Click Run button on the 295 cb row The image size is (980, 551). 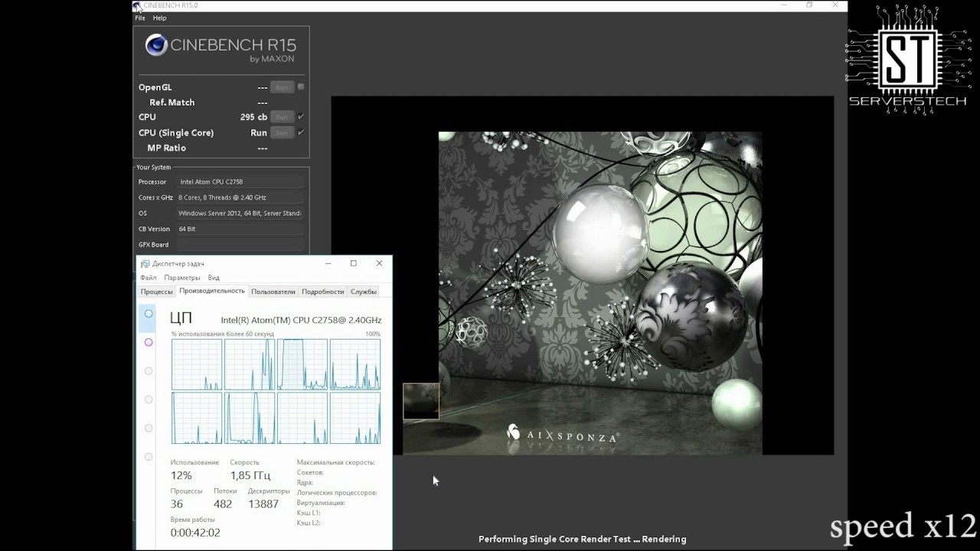[x=283, y=117]
